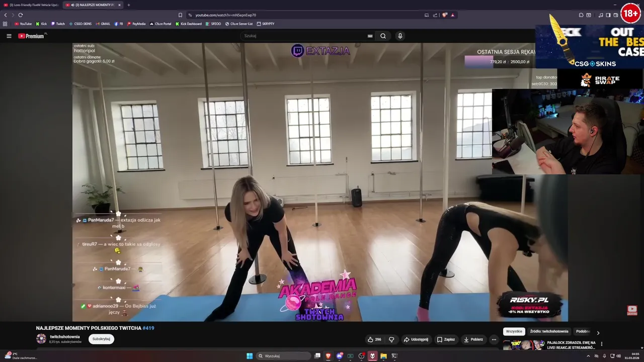Open the cast/screen icon in address bar
Screen dimensions: 644x362
[x=427, y=15]
